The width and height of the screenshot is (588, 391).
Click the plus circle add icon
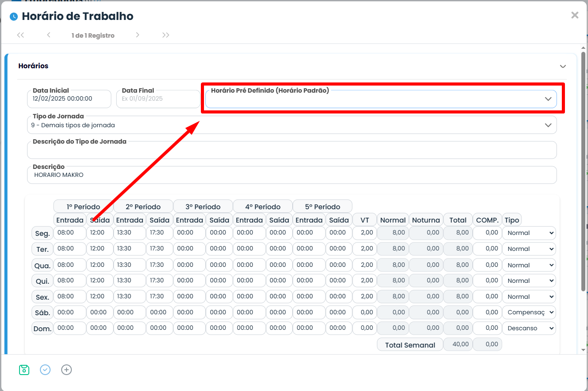tap(67, 370)
